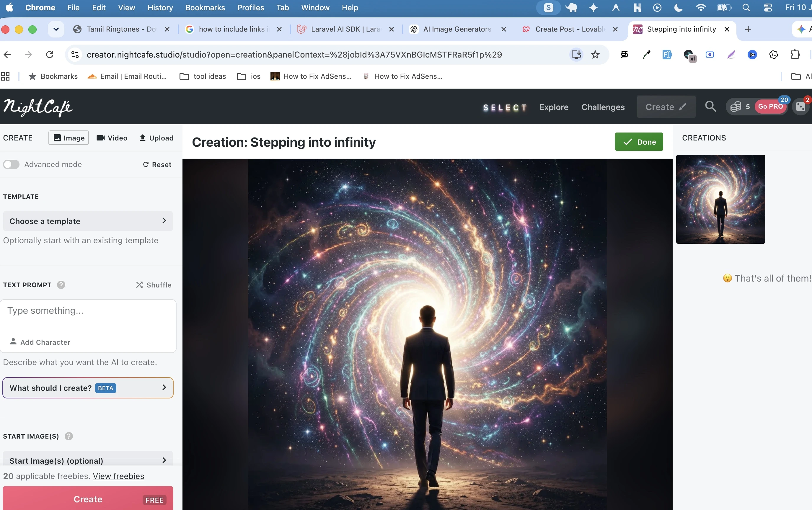The image size is (812, 510).
Task: Open the Chrome File menu
Action: tap(73, 7)
